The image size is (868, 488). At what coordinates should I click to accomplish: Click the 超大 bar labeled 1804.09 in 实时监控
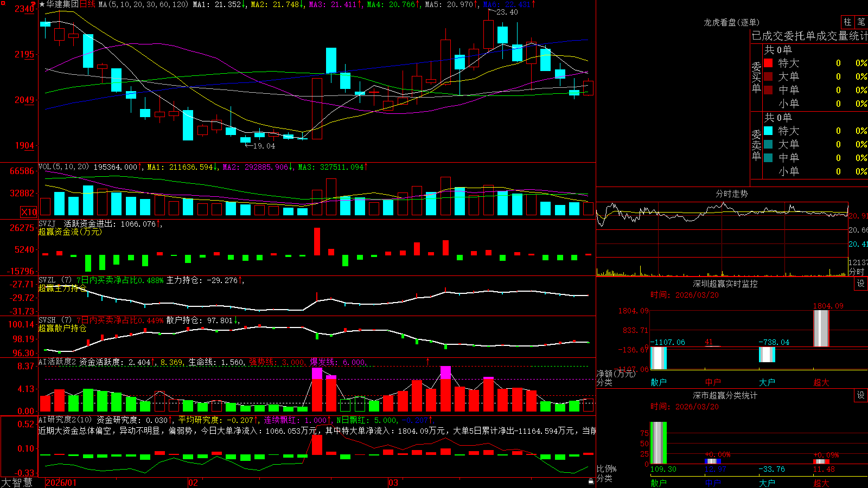coord(821,329)
